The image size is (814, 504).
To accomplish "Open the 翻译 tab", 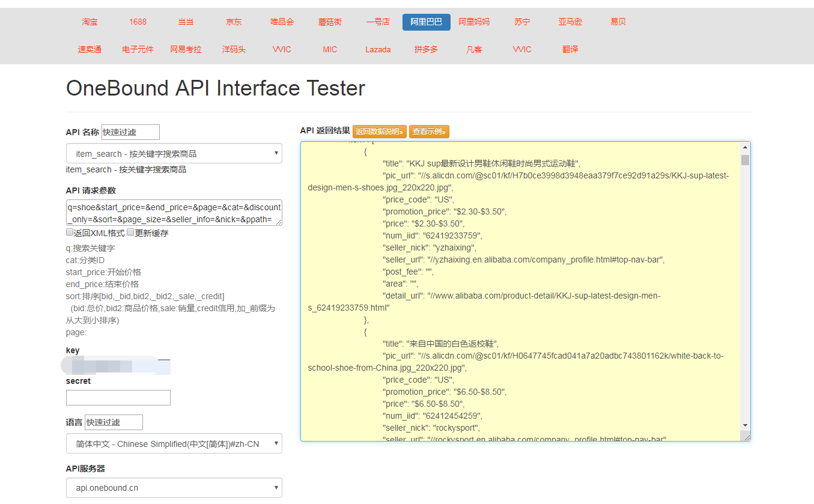I will 570,49.
